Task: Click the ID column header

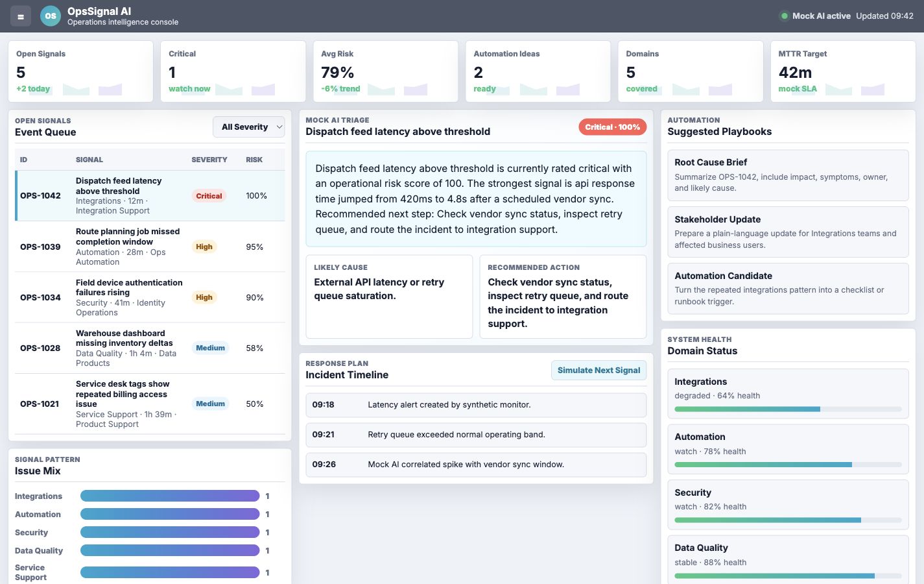Action: [x=24, y=160]
